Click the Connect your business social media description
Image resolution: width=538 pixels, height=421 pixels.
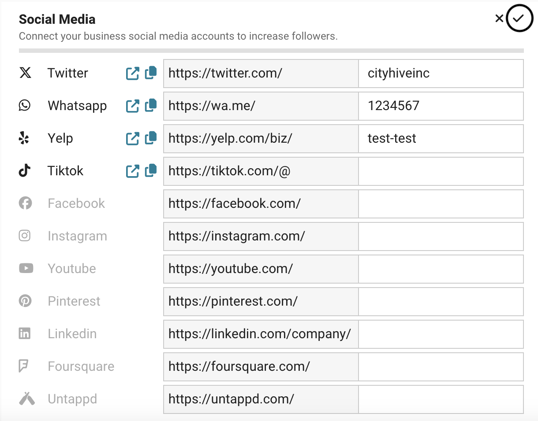point(178,36)
